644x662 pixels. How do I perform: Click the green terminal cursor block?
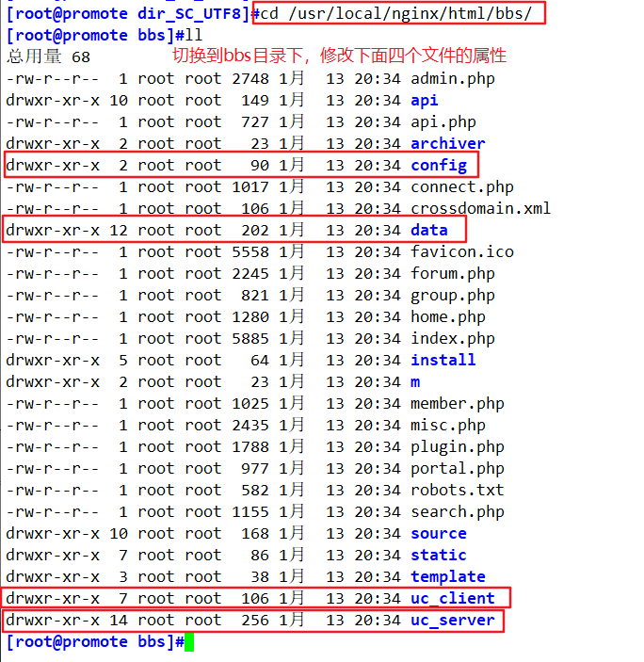pyautogui.click(x=189, y=642)
